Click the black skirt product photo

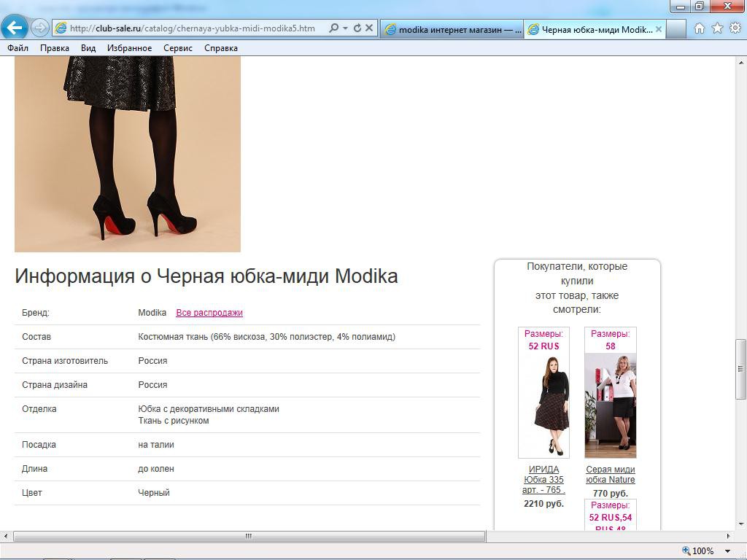pos(128,154)
